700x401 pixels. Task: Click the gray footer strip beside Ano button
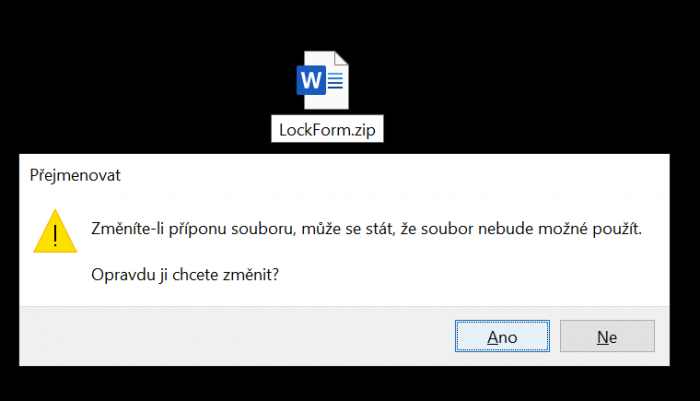tap(237, 336)
